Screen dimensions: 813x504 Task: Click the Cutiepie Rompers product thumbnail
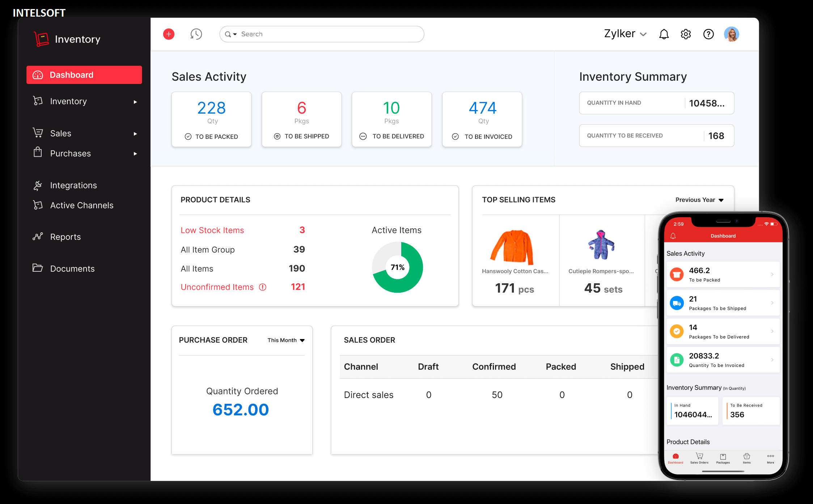pyautogui.click(x=601, y=245)
